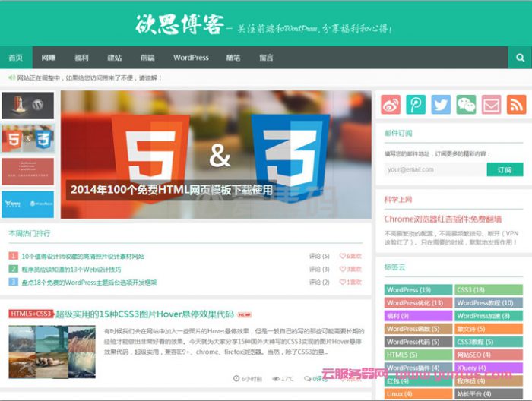Click the pink email envelope icon

click(491, 105)
